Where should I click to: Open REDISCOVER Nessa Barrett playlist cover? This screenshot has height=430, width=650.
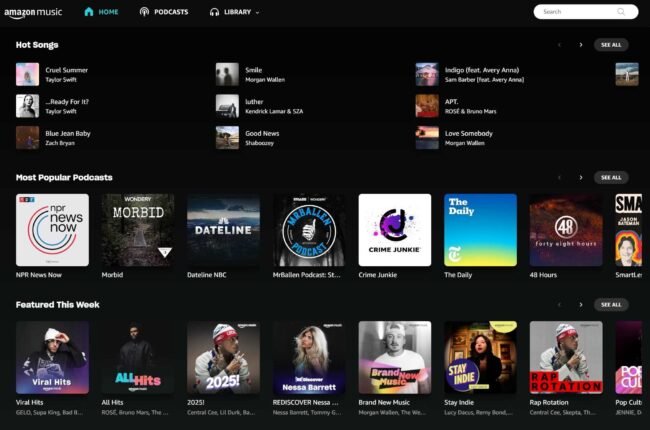[309, 357]
